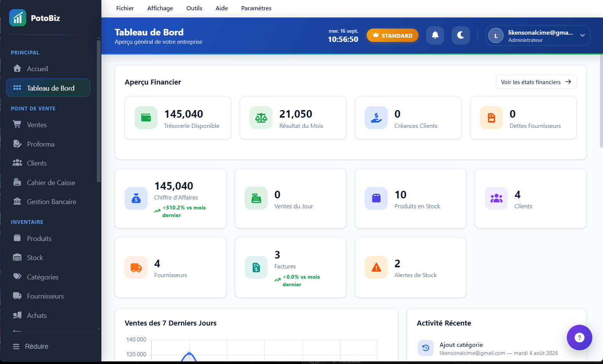Click the sidebar vertical scrollbar
603x364 pixels.
click(99, 111)
